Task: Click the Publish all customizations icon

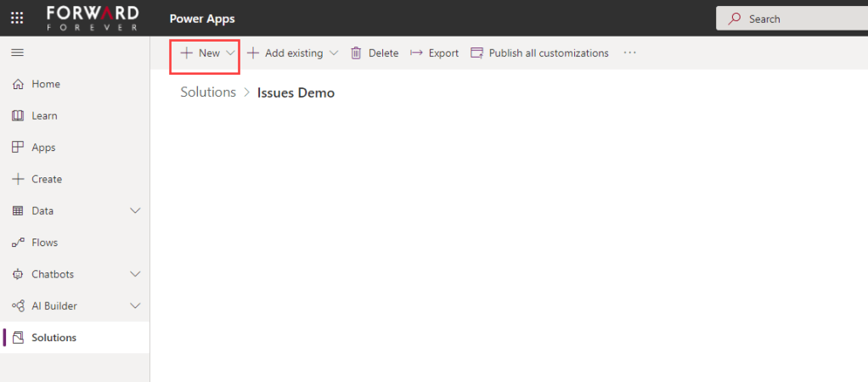Action: 476,53
